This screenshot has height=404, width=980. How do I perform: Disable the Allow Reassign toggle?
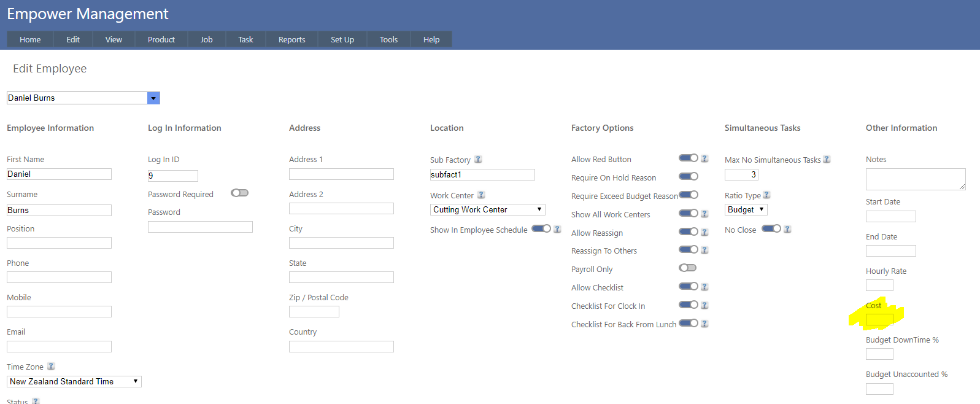pos(688,231)
